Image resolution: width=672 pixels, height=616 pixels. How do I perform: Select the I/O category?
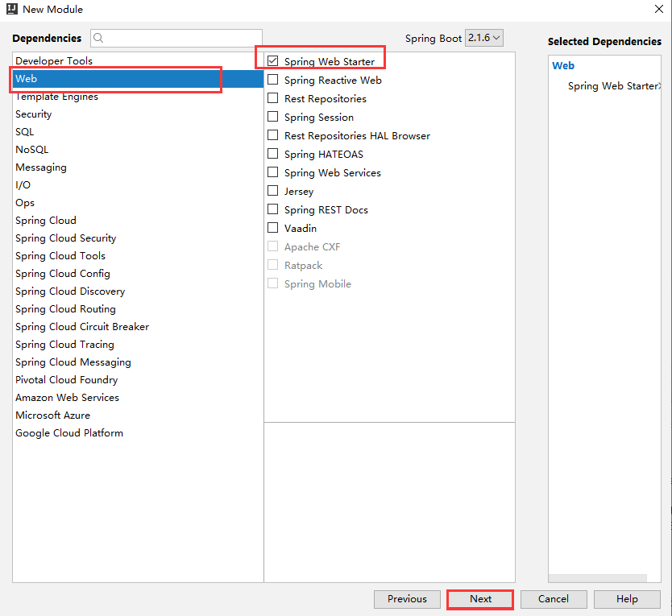tap(138, 185)
